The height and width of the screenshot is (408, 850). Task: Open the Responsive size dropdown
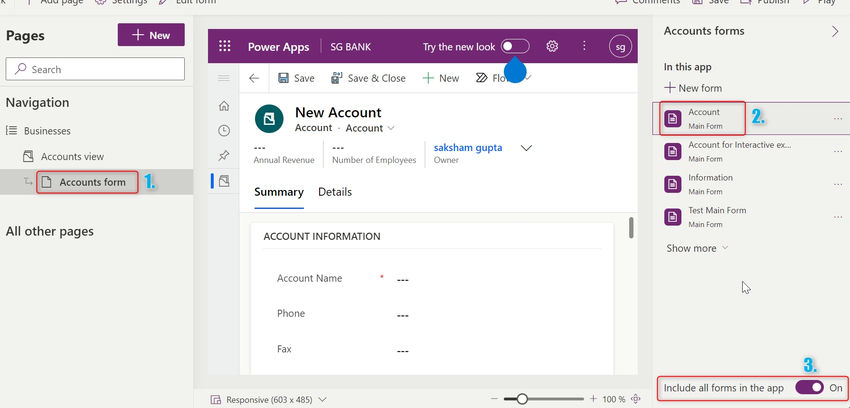269,400
